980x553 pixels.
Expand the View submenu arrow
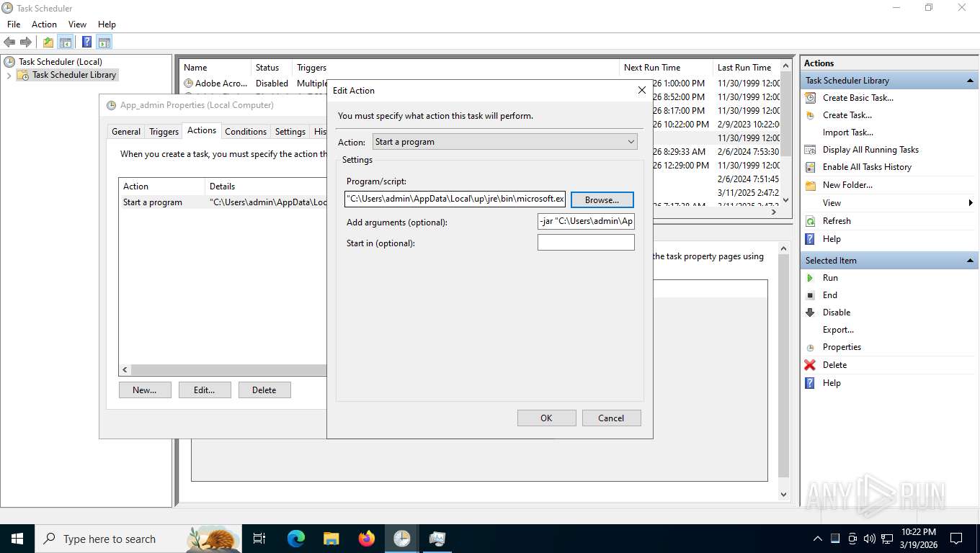(x=971, y=203)
